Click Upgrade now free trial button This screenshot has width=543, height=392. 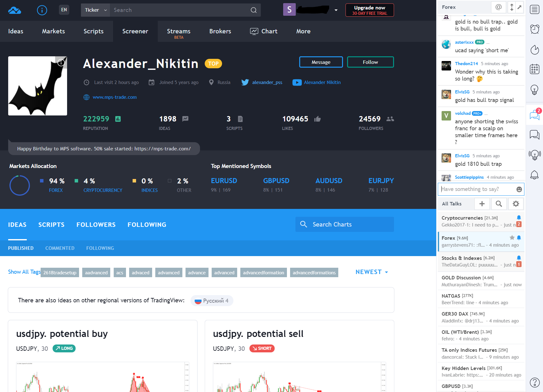[370, 10]
